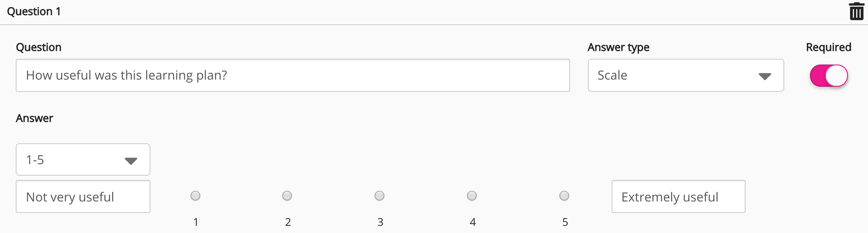Toggle the Required switch off
Viewport: 868px width, 233px height.
[829, 76]
